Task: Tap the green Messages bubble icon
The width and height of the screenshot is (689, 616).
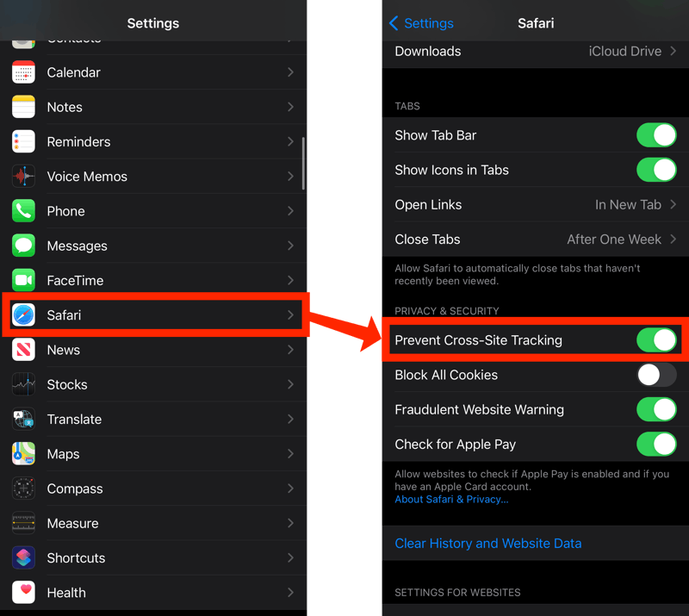Action: (23, 246)
